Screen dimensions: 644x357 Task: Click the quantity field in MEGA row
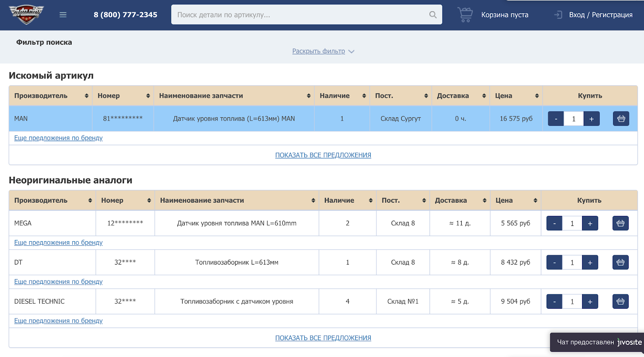(x=572, y=223)
